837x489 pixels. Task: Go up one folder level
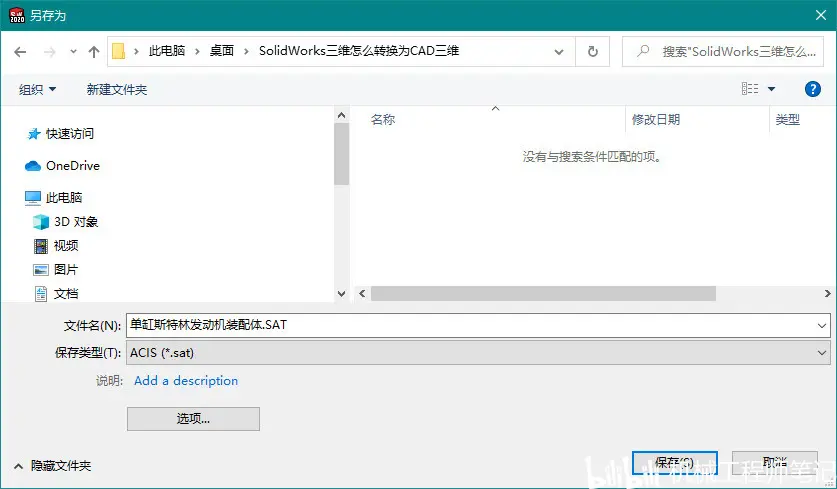point(94,52)
